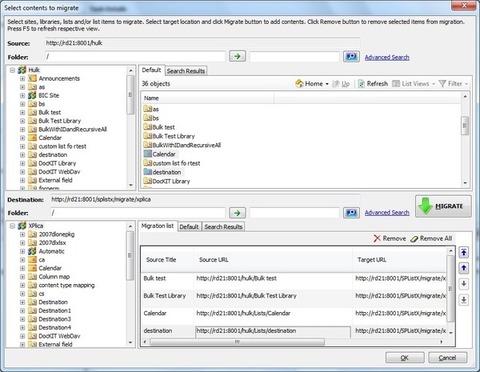Image resolution: width=480 pixels, height=372 pixels.
Task: Move selected item to top of list
Action: tap(464, 252)
